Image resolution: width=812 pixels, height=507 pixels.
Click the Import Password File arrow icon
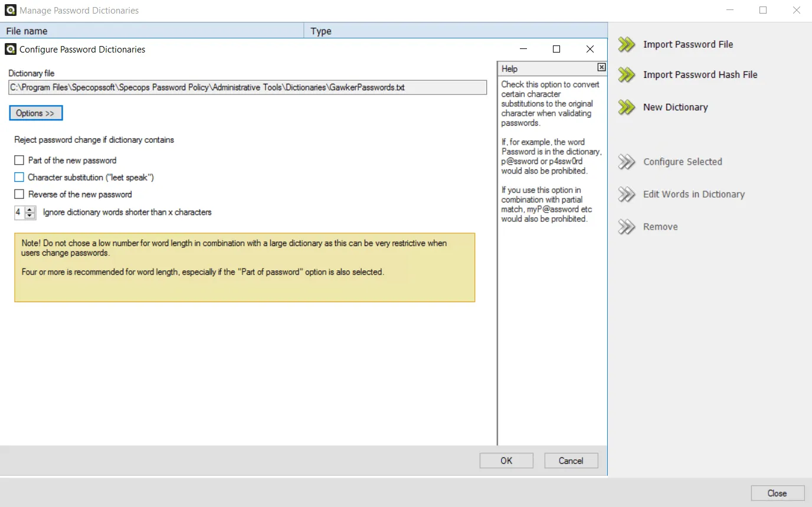(626, 44)
